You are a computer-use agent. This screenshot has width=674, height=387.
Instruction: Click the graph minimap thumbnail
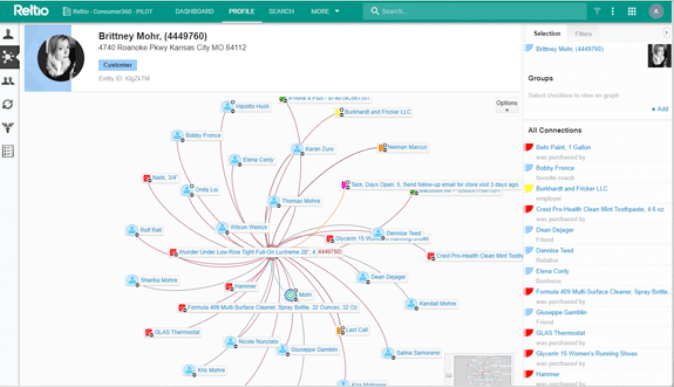coord(482,370)
